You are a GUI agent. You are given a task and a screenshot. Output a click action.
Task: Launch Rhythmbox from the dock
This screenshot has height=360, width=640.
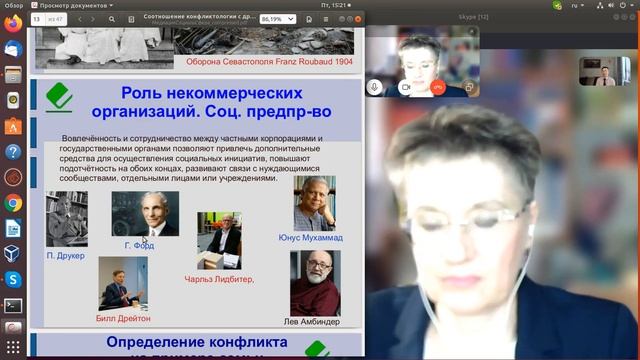point(13,100)
